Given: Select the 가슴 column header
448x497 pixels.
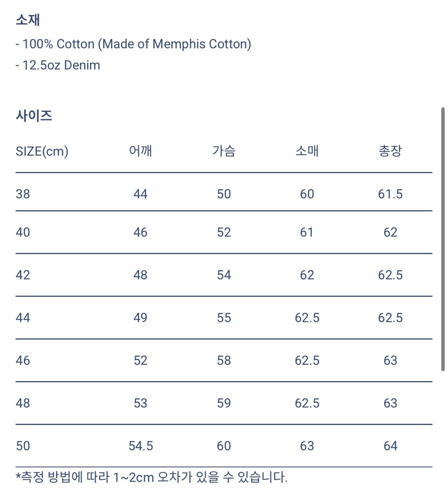Looking at the screenshot, I should tap(224, 151).
